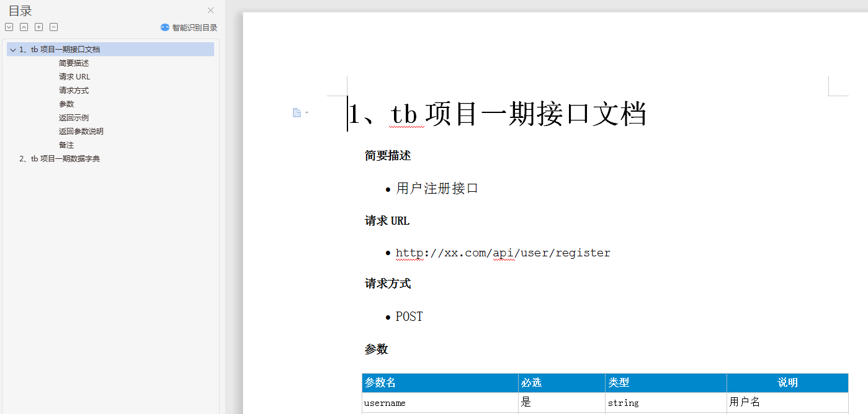868x414 pixels.
Task: Close the 目录 navigation panel
Action: tap(210, 11)
